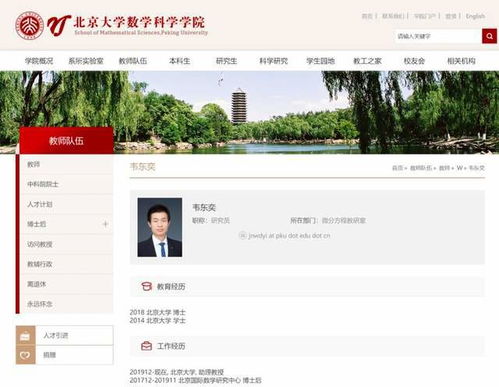Open the 教师队伍 navigation menu
The width and height of the screenshot is (499, 387).
pos(133,61)
